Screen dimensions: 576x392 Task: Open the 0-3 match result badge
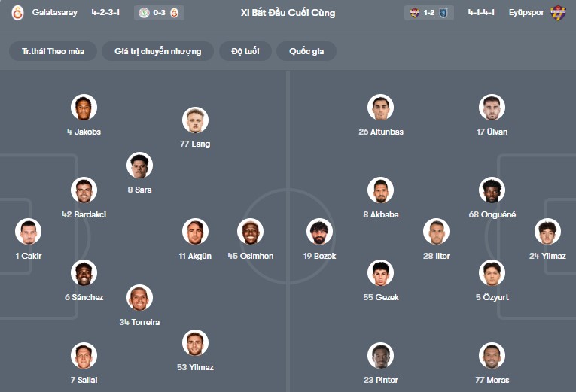pos(160,13)
